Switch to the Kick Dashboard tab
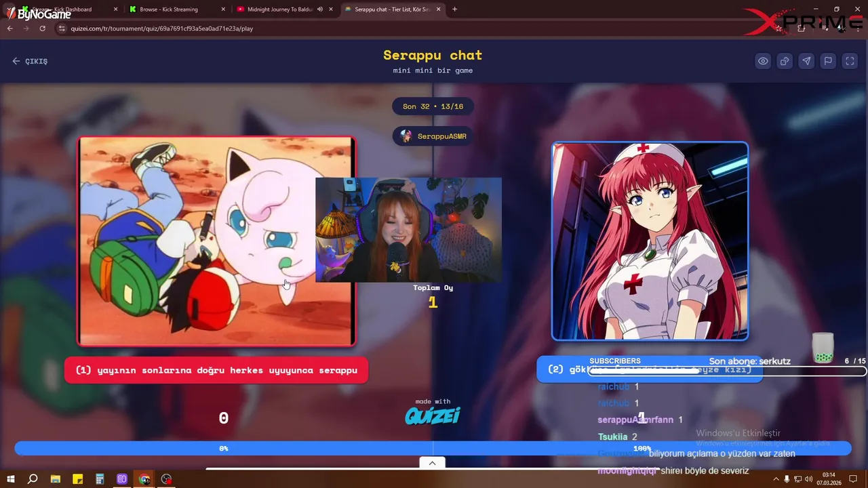Screen dimensions: 868x488 (62, 9)
